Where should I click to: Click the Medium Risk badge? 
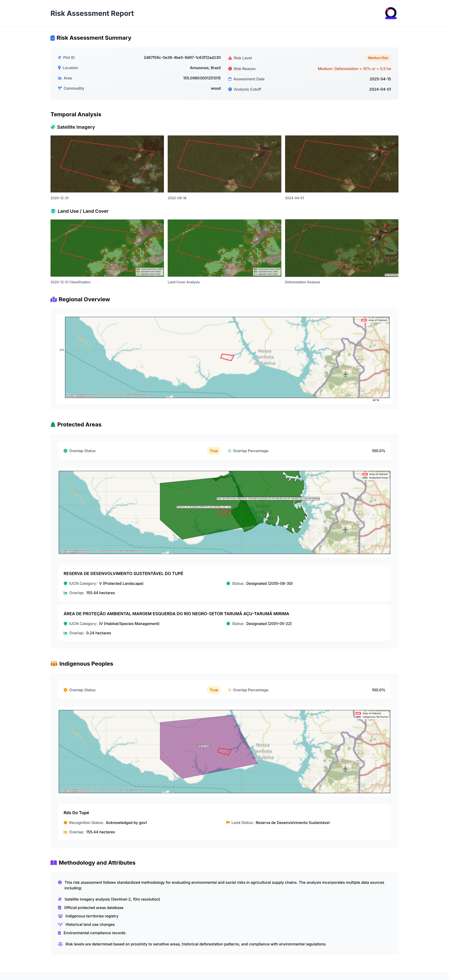(x=378, y=58)
